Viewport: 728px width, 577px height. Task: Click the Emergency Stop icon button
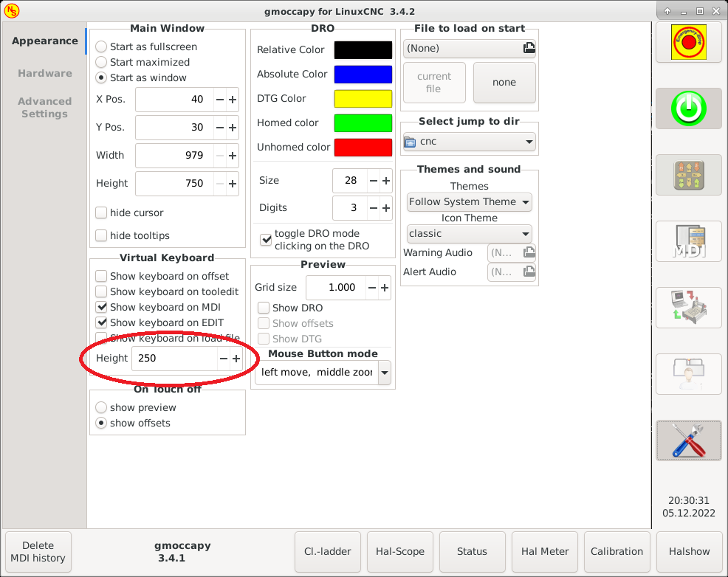coord(689,42)
